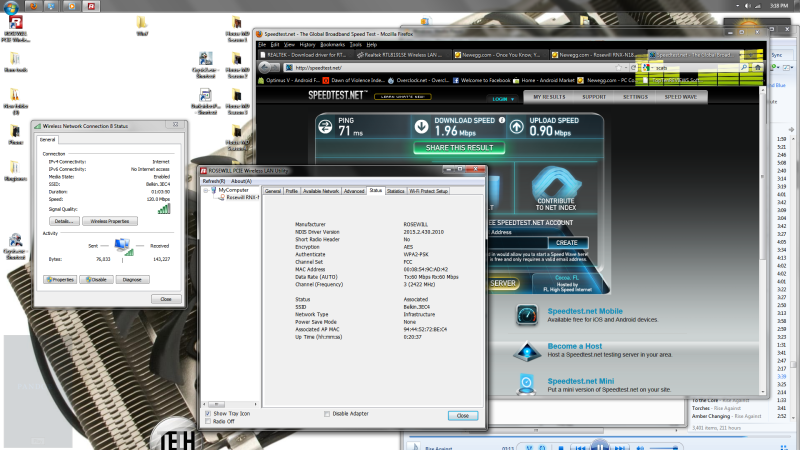Screen dimensions: 800x450
Task: Click the Download Speed info icon
Action: tap(502, 120)
